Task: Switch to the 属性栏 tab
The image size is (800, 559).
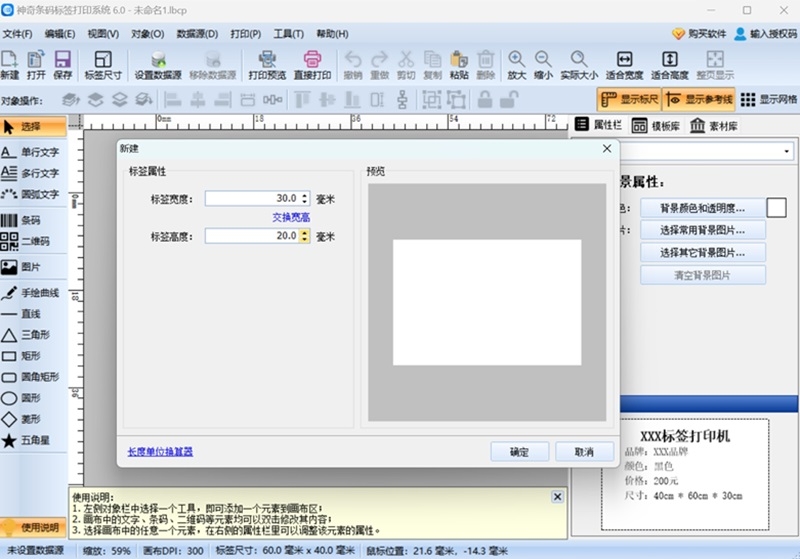Action: pos(598,125)
